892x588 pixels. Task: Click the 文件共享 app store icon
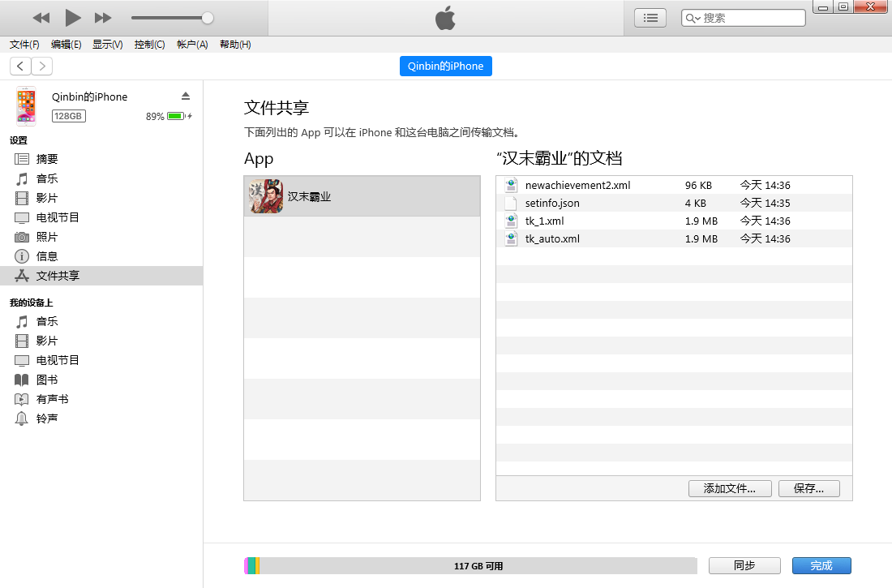[22, 276]
